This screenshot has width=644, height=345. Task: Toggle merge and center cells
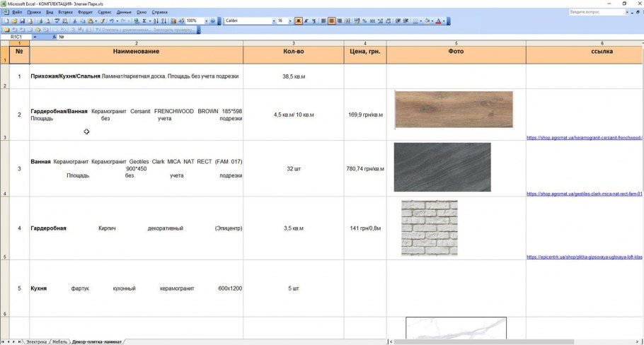pyautogui.click(x=347, y=21)
